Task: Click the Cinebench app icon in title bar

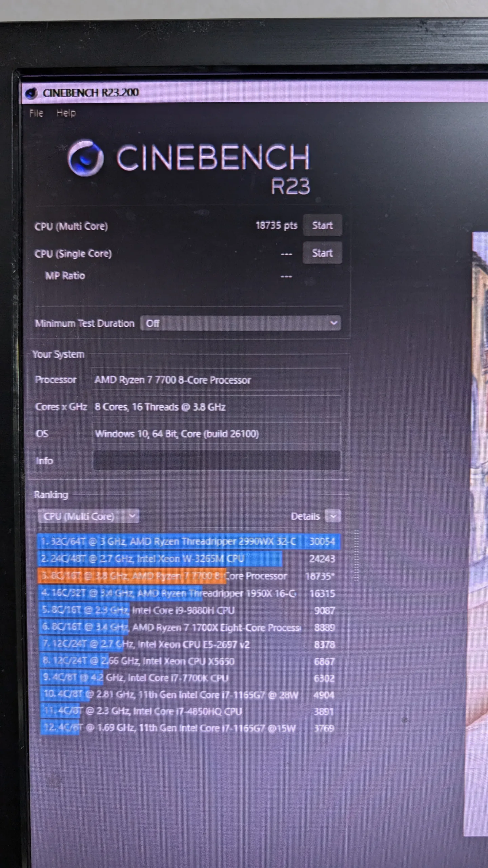Action: click(31, 93)
